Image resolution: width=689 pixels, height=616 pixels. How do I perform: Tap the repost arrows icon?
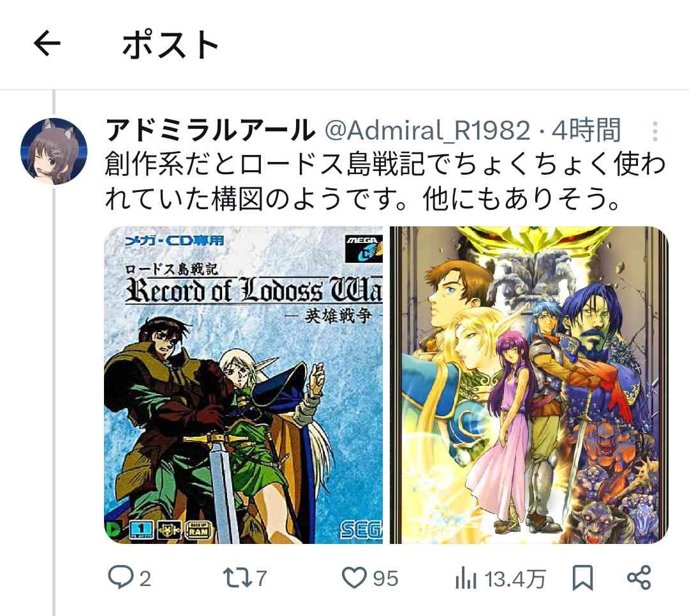[x=237, y=577]
